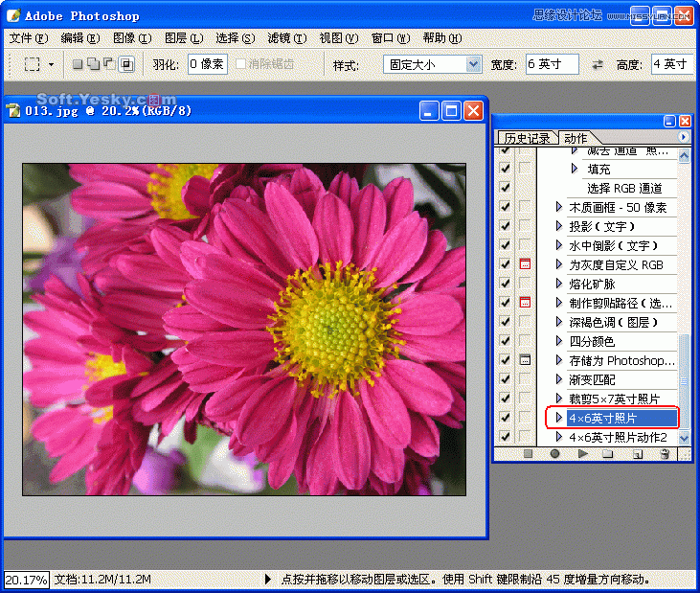Select the Add to Selection mode icon

pyautogui.click(x=93, y=64)
